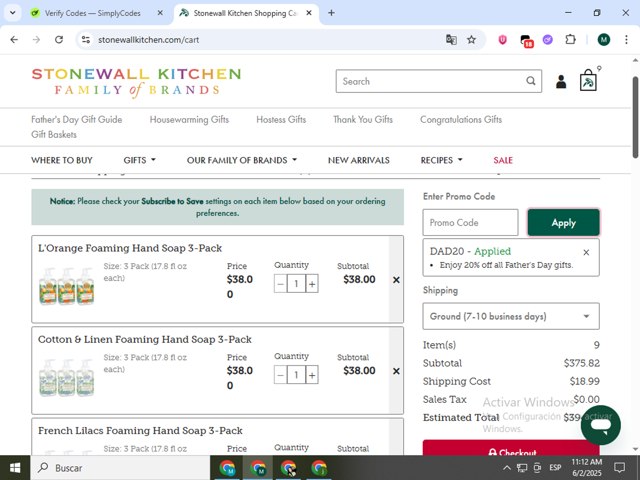Click the translate page icon
The width and height of the screenshot is (640, 480).
coord(451,40)
